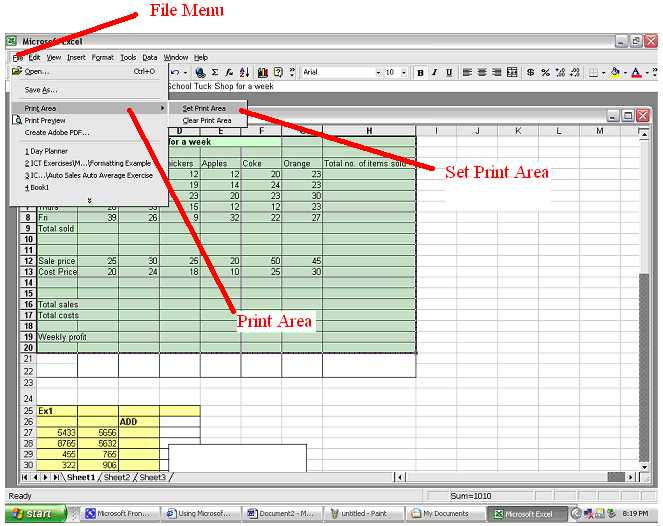Click the Sort Ascending A-Z icon
663x526 pixels.
(x=244, y=72)
